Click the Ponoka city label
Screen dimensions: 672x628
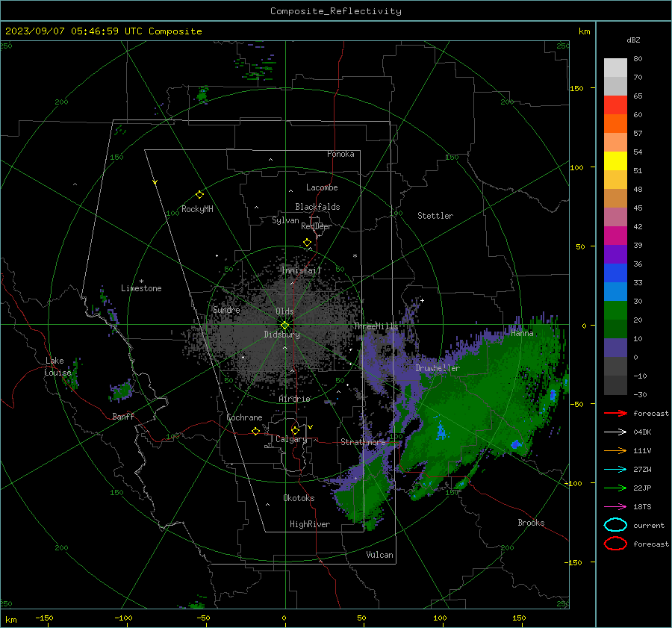[x=340, y=154]
